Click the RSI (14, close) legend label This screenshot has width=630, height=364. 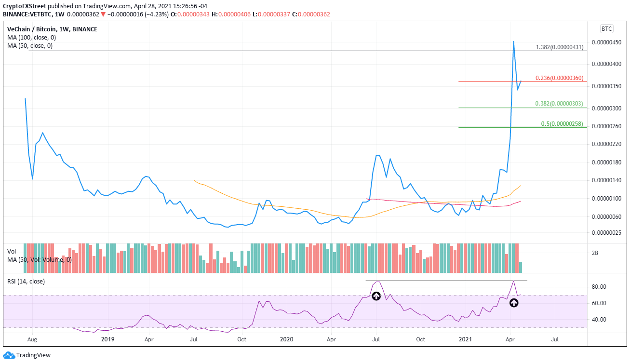25,281
